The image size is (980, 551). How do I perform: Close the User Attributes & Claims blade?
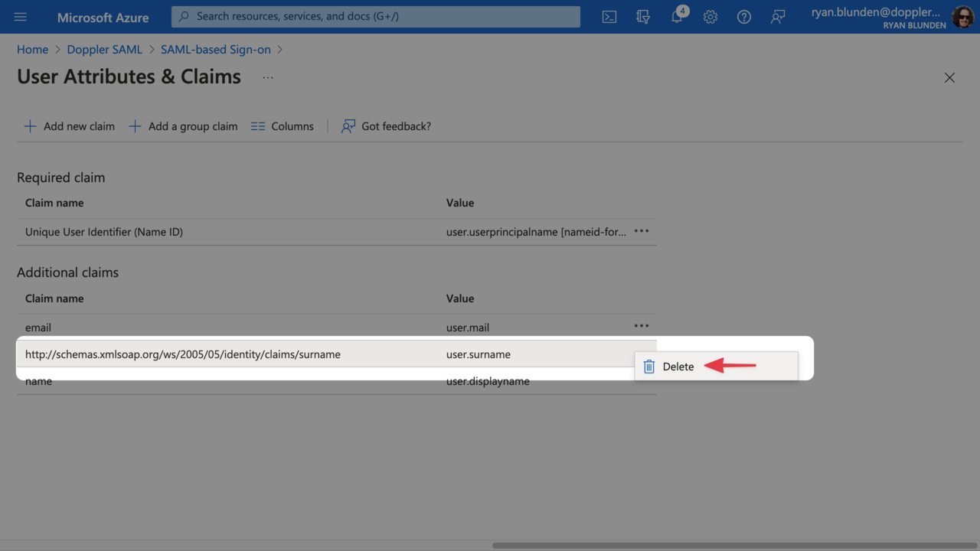coord(949,77)
